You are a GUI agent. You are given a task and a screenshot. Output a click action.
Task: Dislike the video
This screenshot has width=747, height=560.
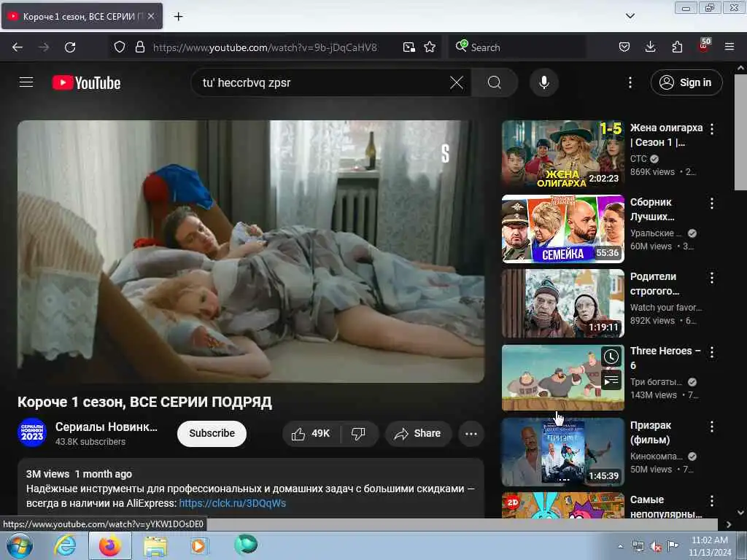point(359,433)
